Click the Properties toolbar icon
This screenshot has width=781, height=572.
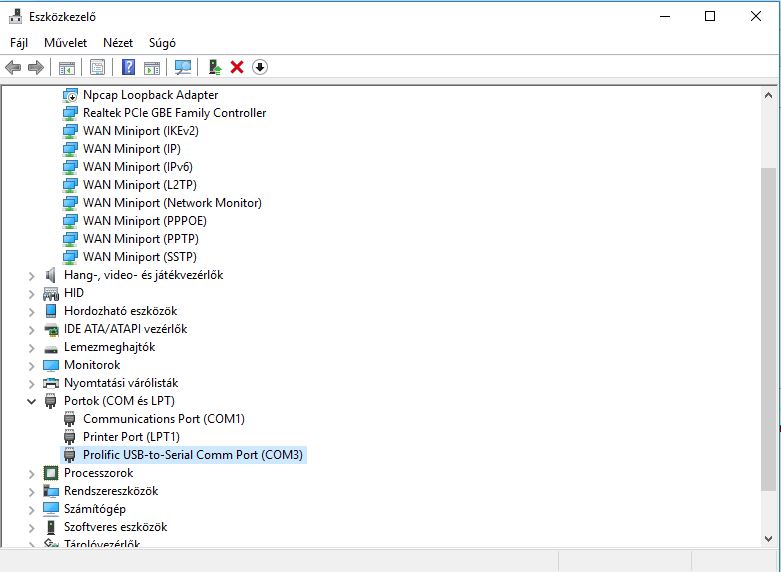(97, 67)
